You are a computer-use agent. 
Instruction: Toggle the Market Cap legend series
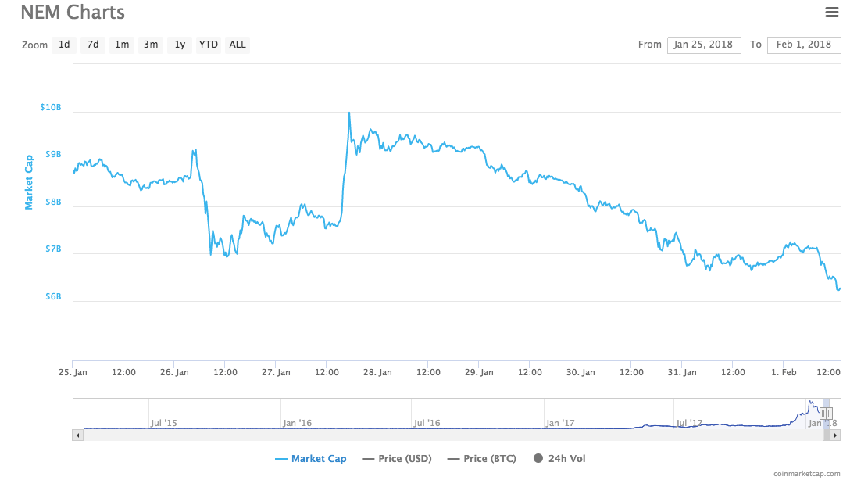(311, 459)
